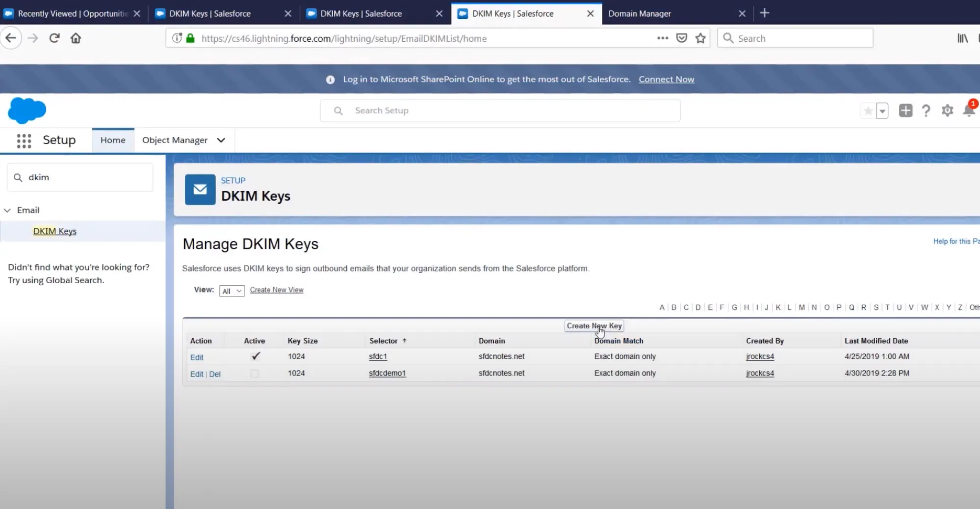Close the Domain Manager tab
The width and height of the screenshot is (980, 509).
pos(742,14)
